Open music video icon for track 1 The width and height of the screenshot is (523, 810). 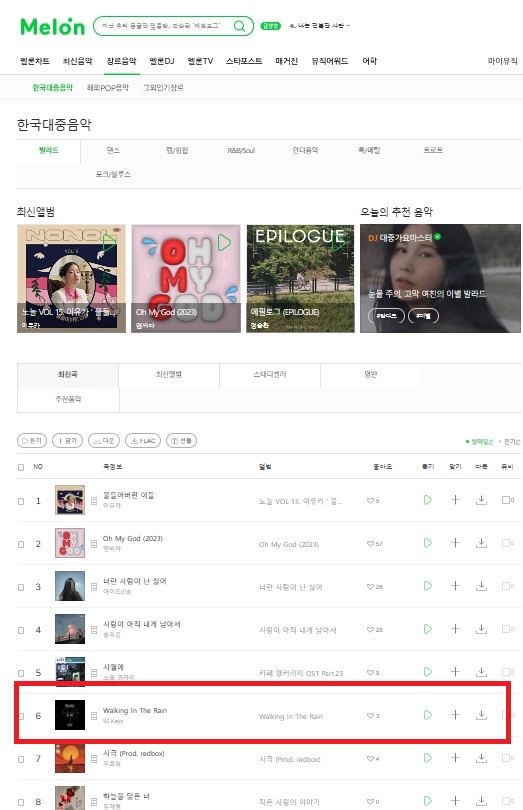pyautogui.click(x=507, y=500)
